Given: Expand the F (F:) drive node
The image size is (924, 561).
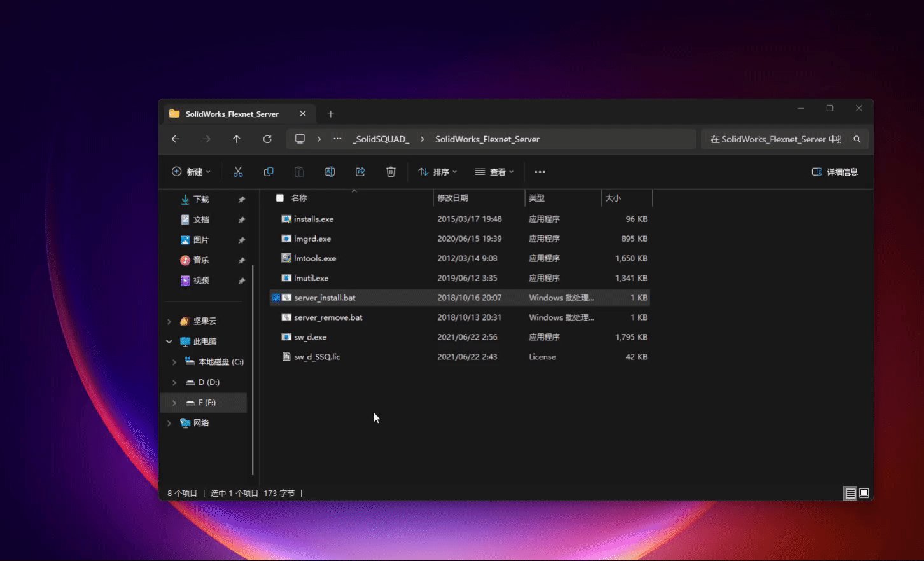Looking at the screenshot, I should tap(174, 403).
